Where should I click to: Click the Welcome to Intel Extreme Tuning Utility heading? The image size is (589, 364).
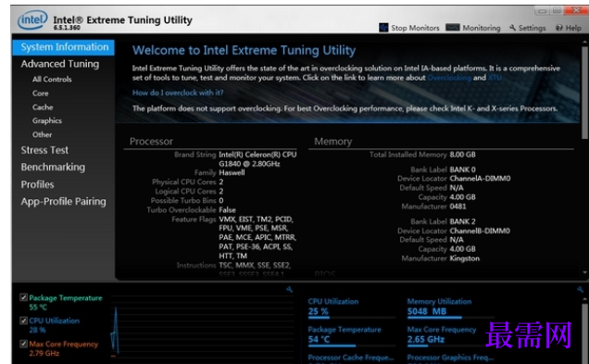(244, 50)
